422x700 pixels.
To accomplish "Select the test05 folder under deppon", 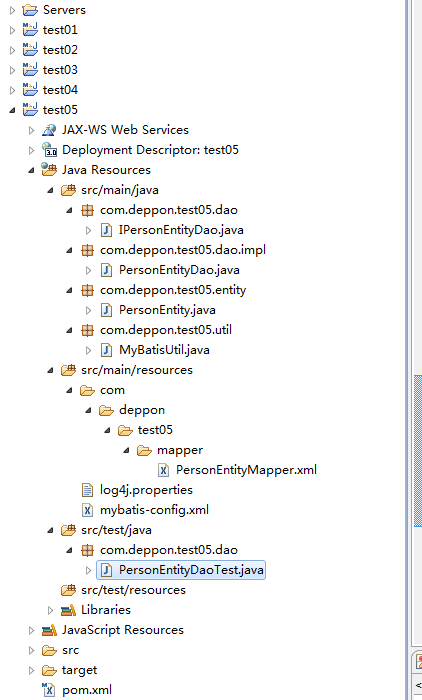I will coord(155,430).
